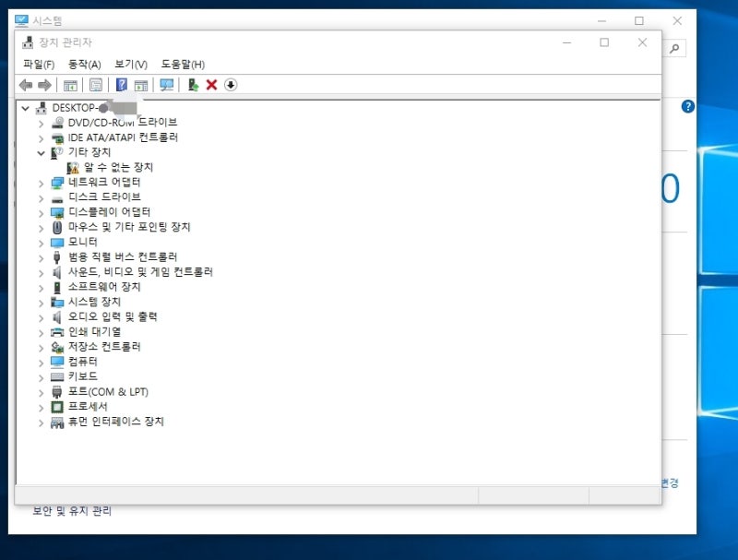Click the action pane toolbar icon
738x560 pixels.
(x=141, y=85)
